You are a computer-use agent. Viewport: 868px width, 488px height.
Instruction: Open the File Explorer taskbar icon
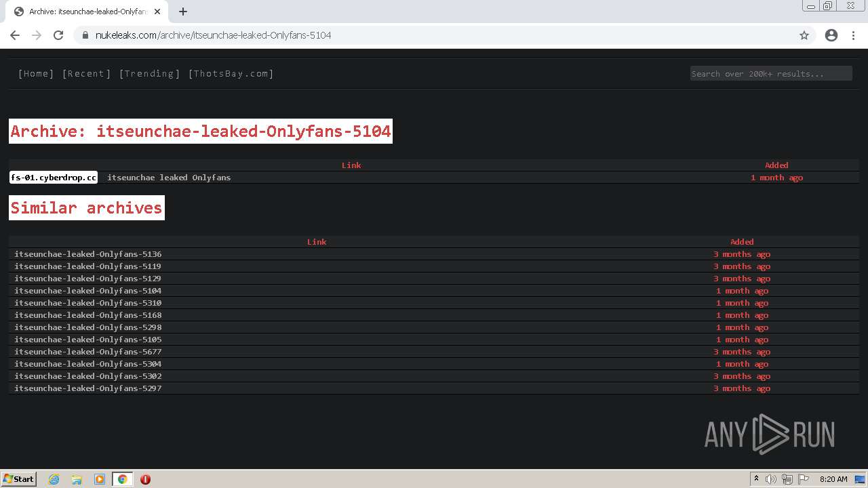77,479
